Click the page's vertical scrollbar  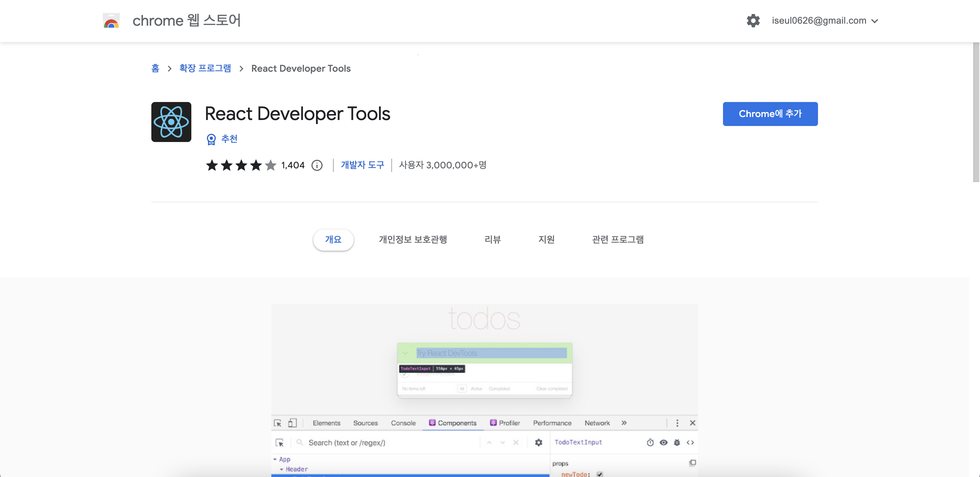[x=976, y=112]
